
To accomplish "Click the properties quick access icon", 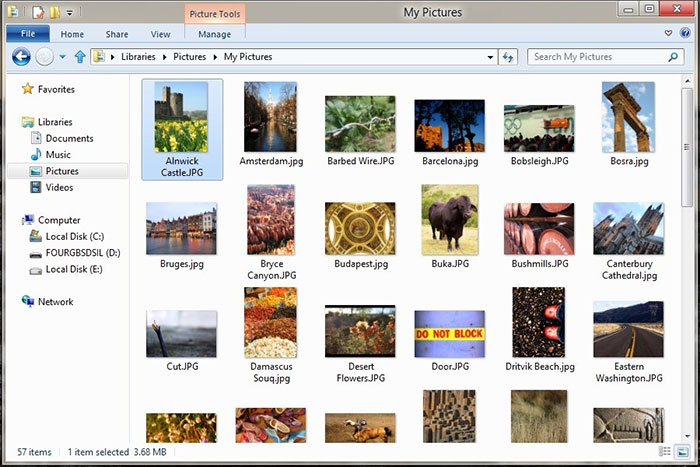I will pyautogui.click(x=37, y=12).
